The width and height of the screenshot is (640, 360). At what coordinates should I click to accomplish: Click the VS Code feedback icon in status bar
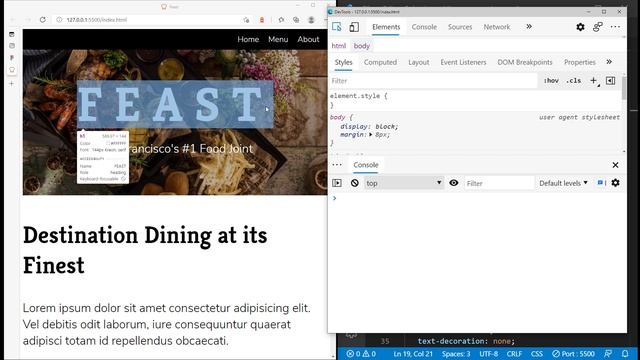tap(608, 353)
